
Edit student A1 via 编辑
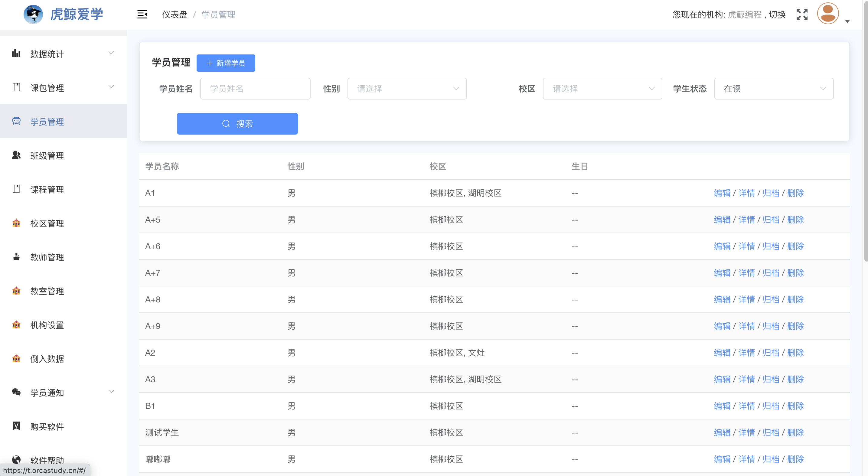[x=722, y=193]
